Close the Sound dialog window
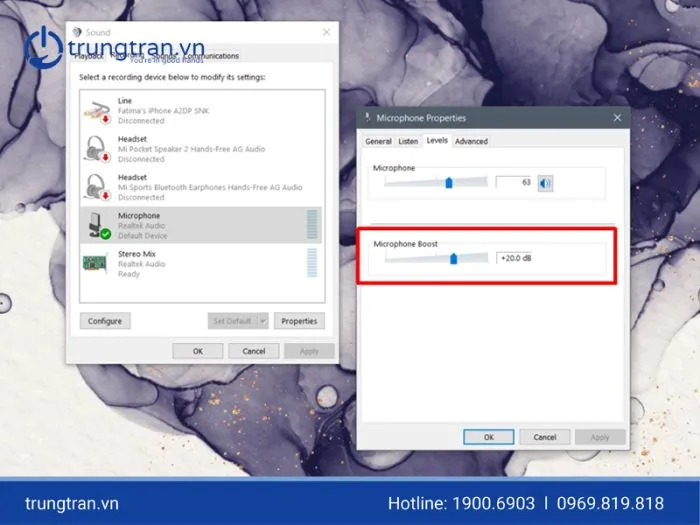This screenshot has width=700, height=525. coord(326,33)
